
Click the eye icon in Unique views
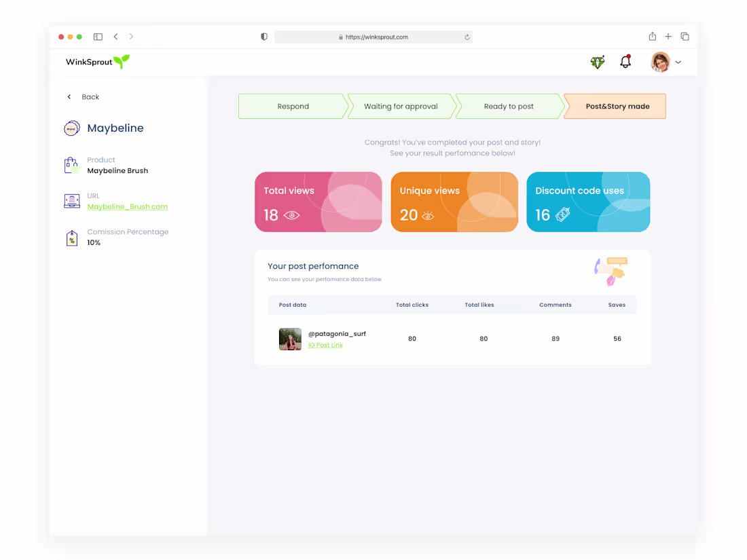(428, 216)
